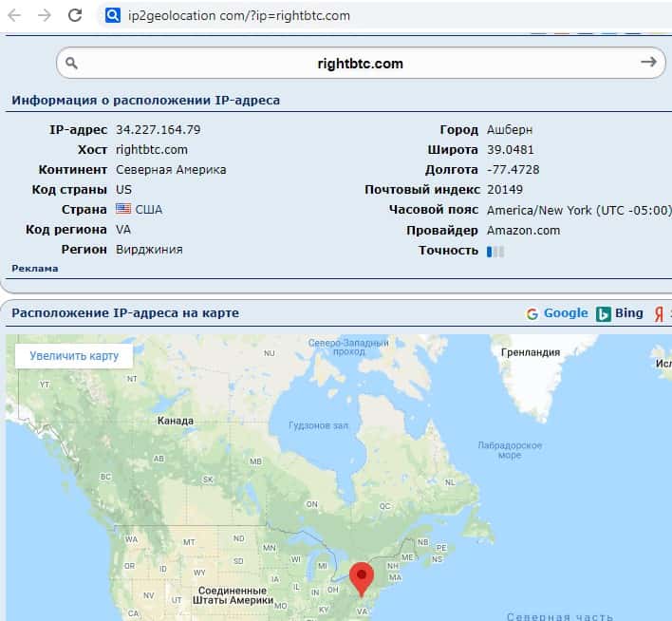Click the Увеличить карту button
The image size is (672, 621).
coord(74,356)
